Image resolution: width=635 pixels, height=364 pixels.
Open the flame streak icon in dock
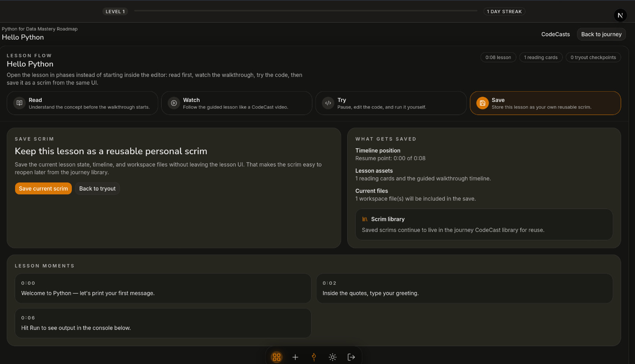pos(314,357)
